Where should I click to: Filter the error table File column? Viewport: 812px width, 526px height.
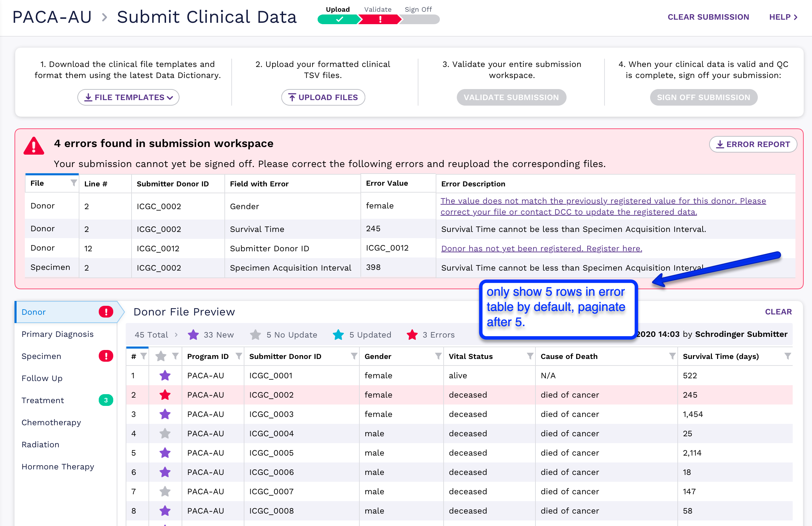coord(74,183)
